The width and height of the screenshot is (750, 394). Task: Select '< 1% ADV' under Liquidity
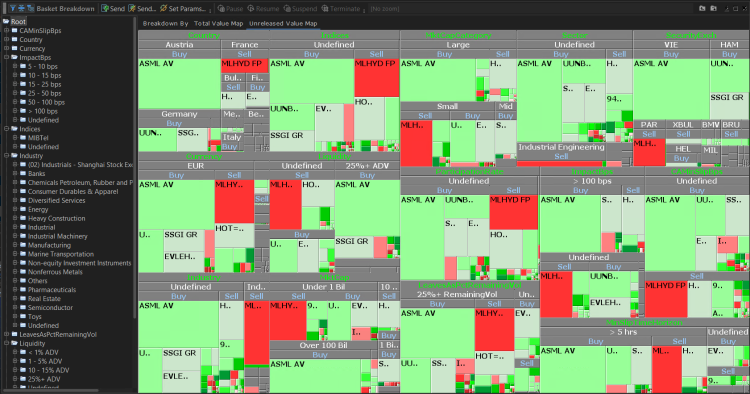coord(43,352)
